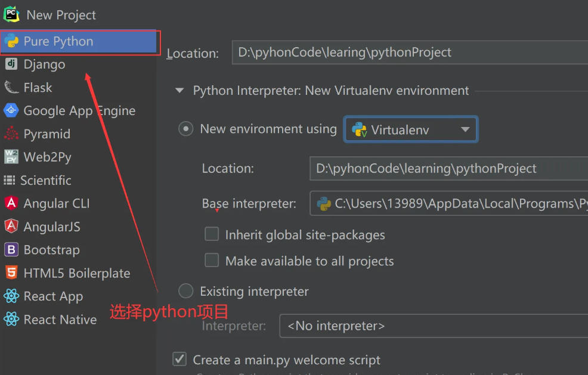Click the Flask icon in the sidebar

pyautogui.click(x=13, y=88)
